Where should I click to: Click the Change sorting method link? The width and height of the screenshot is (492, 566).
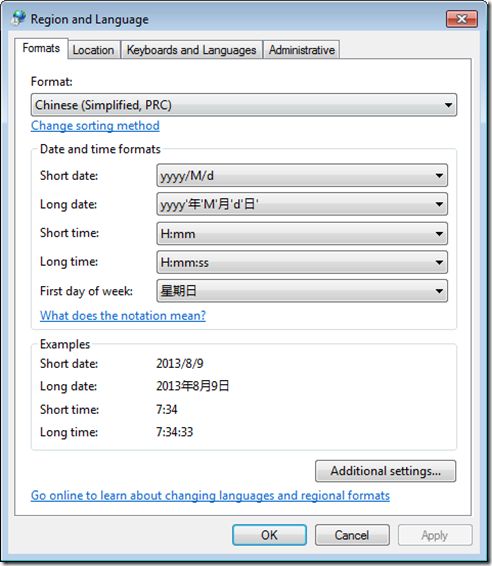pos(95,126)
